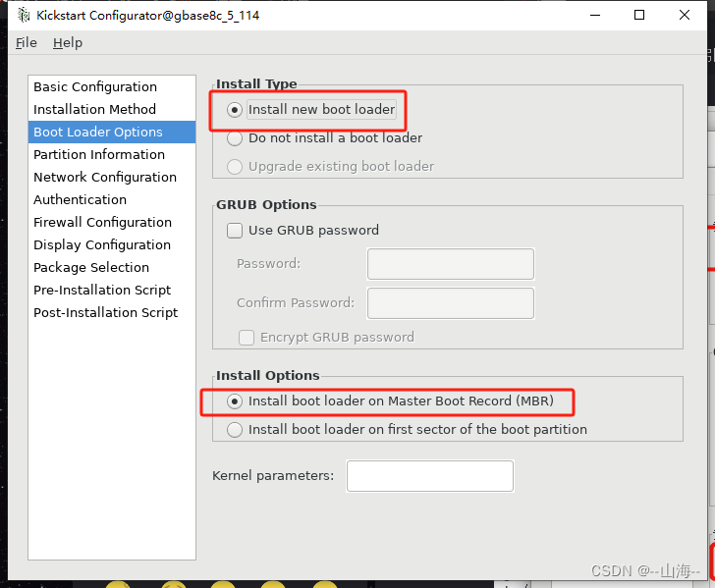Go to the Installation Method section
This screenshot has width=715, height=588.
94,110
